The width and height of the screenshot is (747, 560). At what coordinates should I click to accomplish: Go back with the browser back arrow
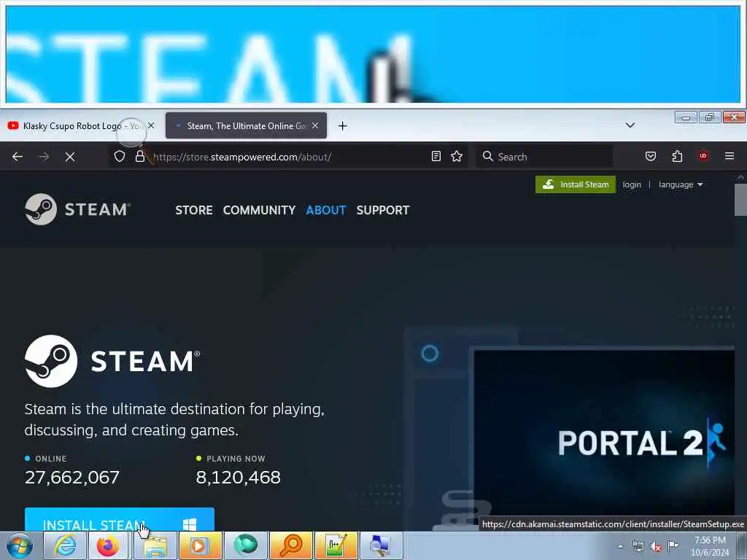tap(18, 157)
